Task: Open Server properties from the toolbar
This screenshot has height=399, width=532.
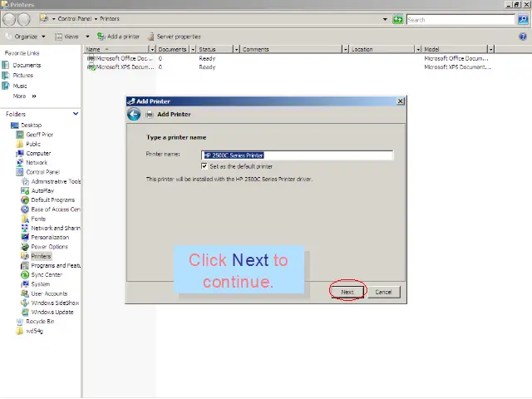Action: pyautogui.click(x=175, y=37)
